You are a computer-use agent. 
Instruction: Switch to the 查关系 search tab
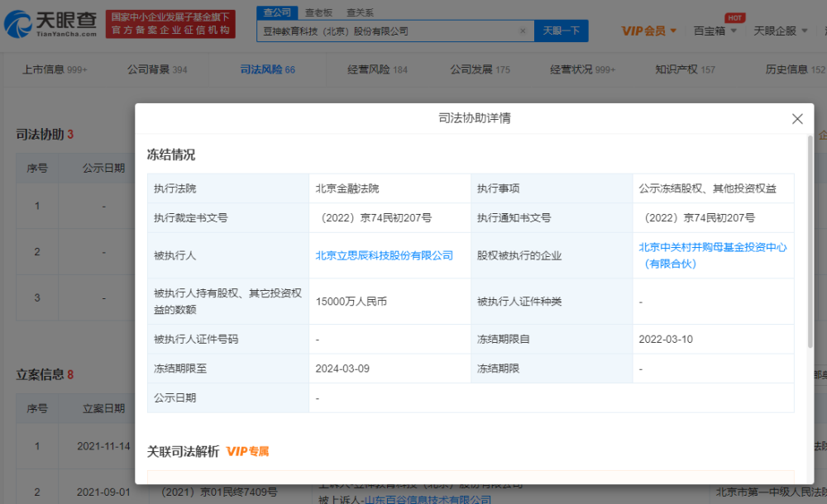360,12
